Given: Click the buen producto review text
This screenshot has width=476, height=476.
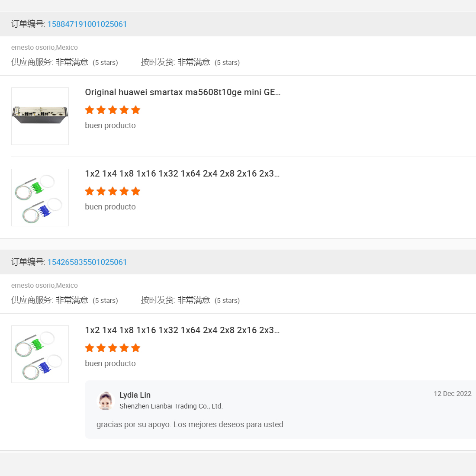Looking at the screenshot, I should tap(110, 125).
